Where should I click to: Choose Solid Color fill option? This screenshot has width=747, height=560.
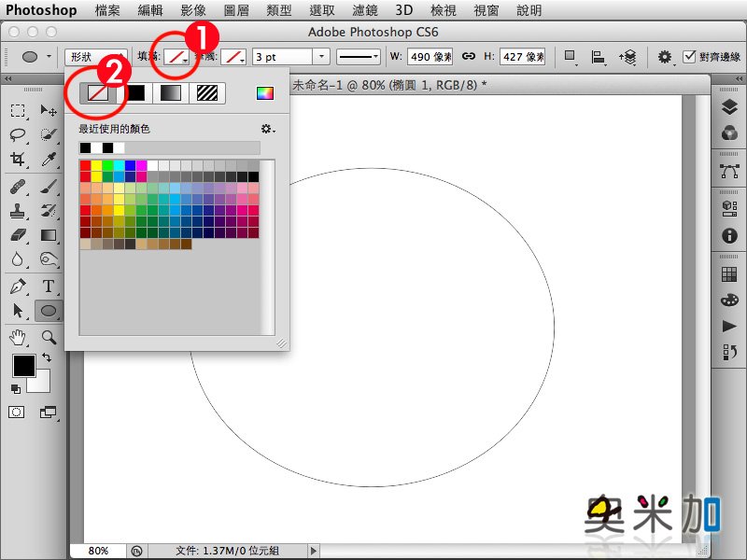134,92
